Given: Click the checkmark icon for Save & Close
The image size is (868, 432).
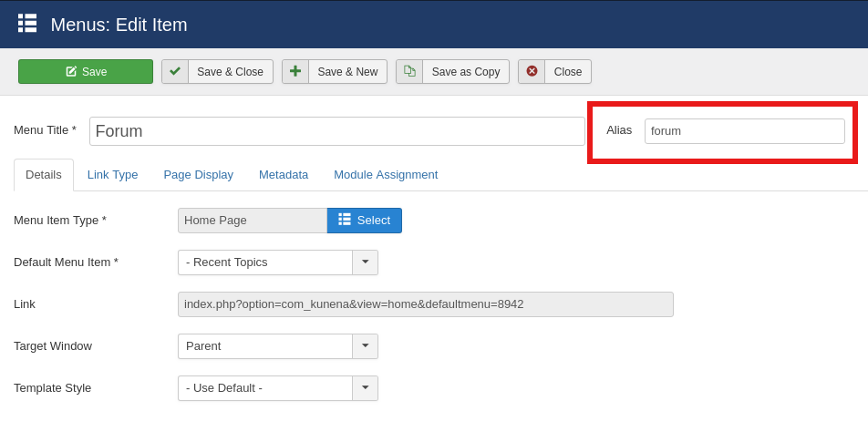Looking at the screenshot, I should click(x=175, y=71).
